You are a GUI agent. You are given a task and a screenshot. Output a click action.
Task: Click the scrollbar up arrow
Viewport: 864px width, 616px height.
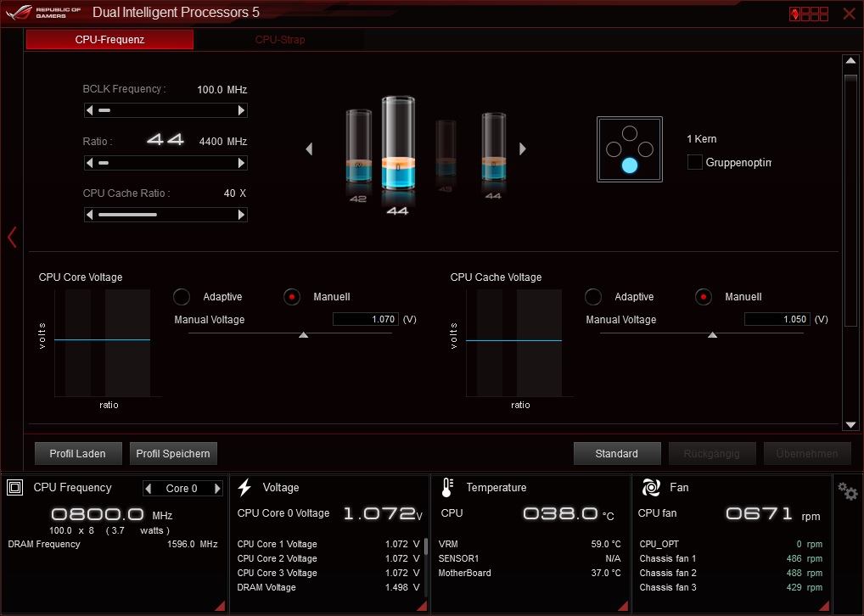[x=850, y=60]
